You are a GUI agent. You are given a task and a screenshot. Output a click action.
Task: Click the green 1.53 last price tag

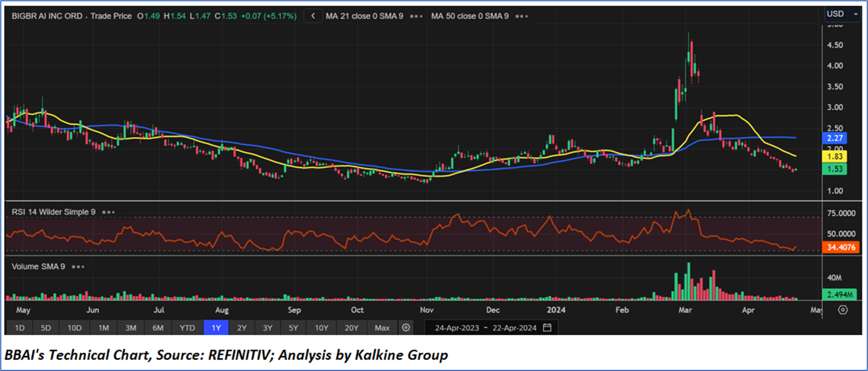coord(835,170)
